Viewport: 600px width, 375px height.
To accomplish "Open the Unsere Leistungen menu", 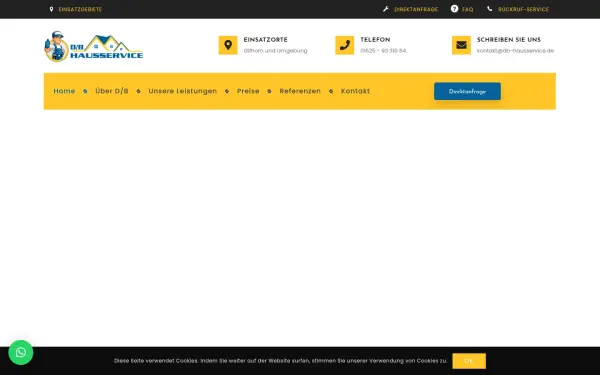I will click(x=183, y=91).
